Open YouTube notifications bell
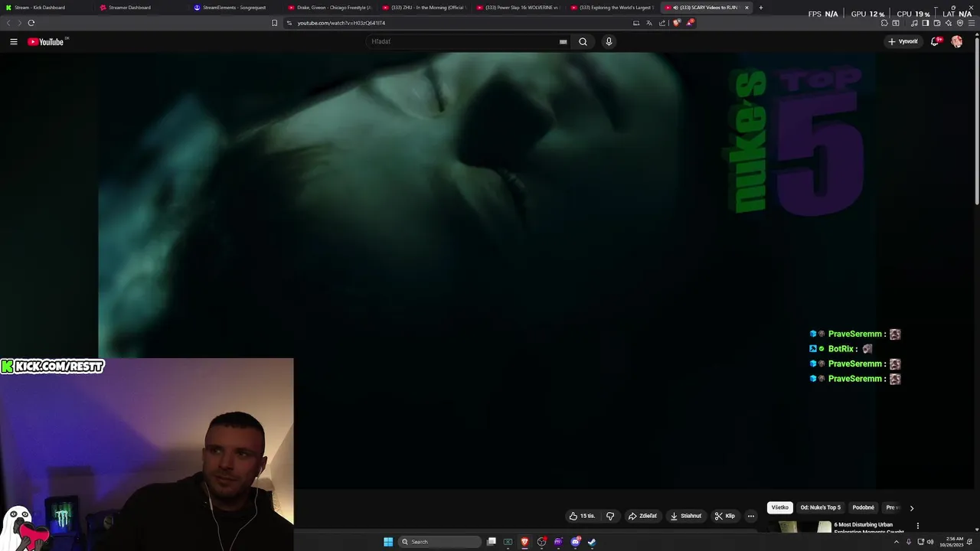The height and width of the screenshot is (551, 980). pyautogui.click(x=934, y=41)
